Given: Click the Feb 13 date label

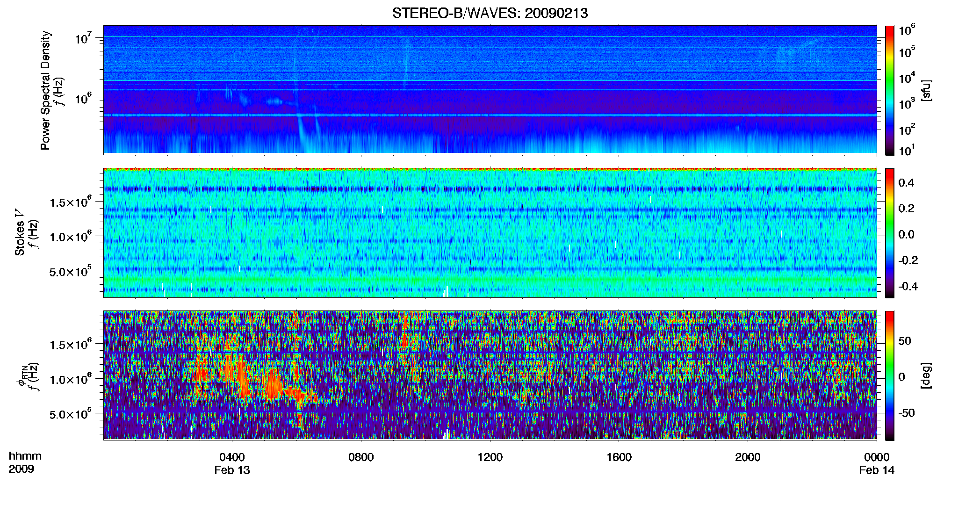Looking at the screenshot, I should pyautogui.click(x=232, y=470).
